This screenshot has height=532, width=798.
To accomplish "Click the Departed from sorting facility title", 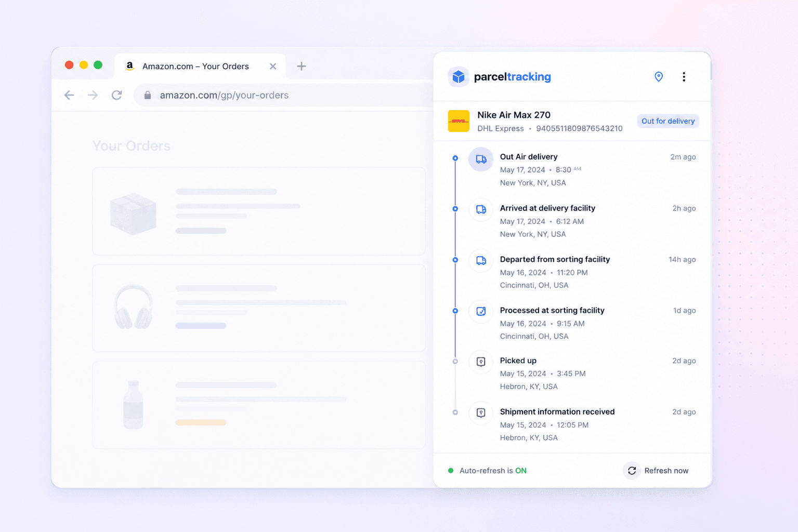I will (x=555, y=259).
